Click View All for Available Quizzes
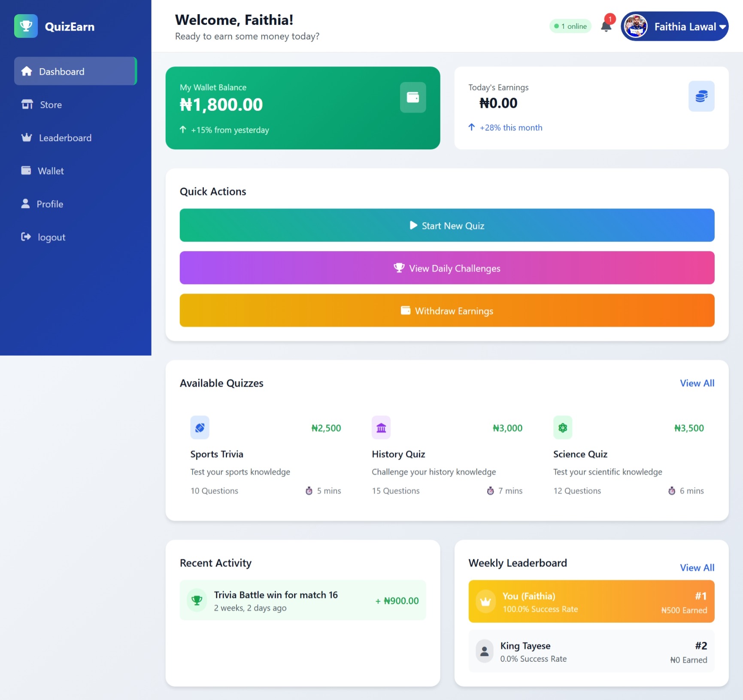 coord(697,383)
